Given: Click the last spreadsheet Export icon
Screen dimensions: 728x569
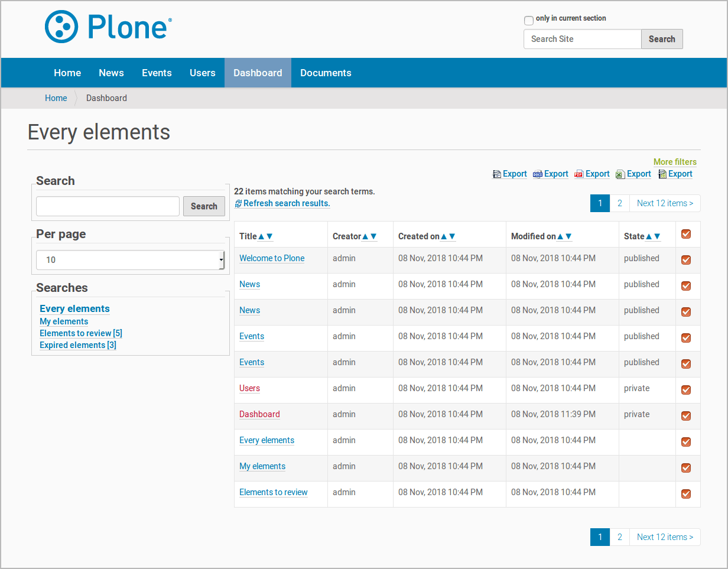Looking at the screenshot, I should tap(662, 174).
